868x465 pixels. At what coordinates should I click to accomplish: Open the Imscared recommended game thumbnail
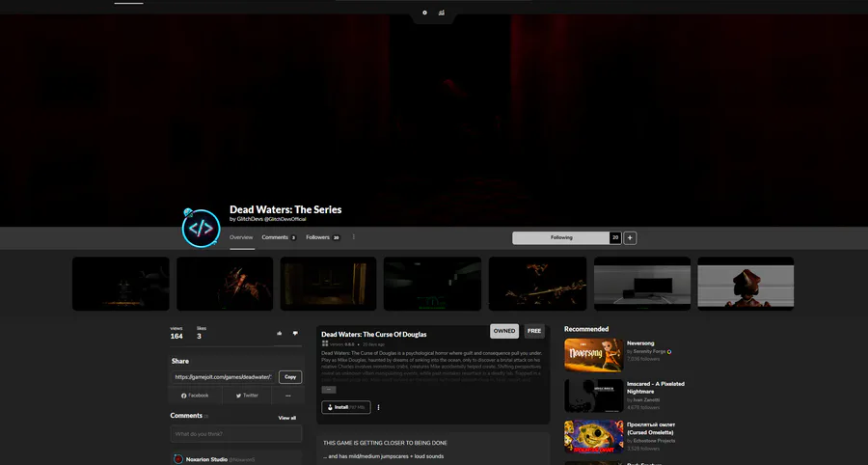(593, 396)
